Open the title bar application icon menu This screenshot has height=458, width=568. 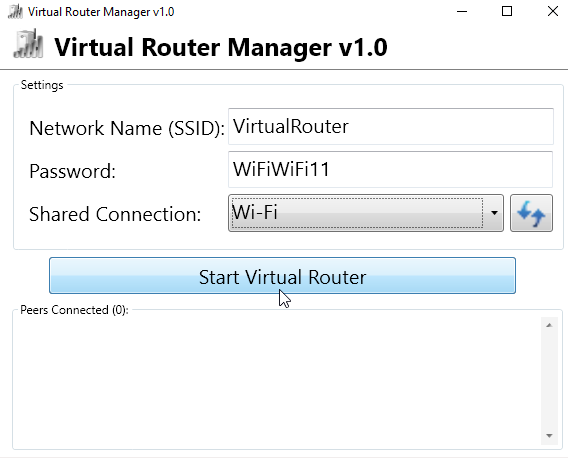[15, 12]
